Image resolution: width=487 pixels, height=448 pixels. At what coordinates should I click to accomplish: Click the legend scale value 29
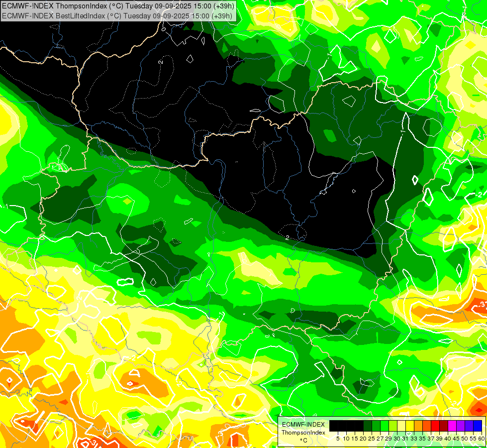[389, 439]
